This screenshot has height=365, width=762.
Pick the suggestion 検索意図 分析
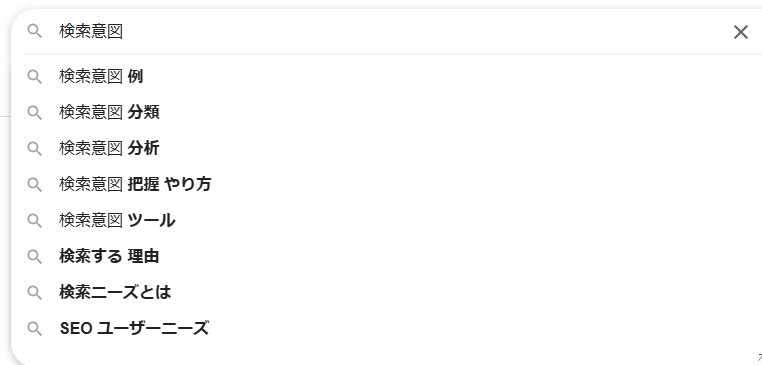pos(386,149)
